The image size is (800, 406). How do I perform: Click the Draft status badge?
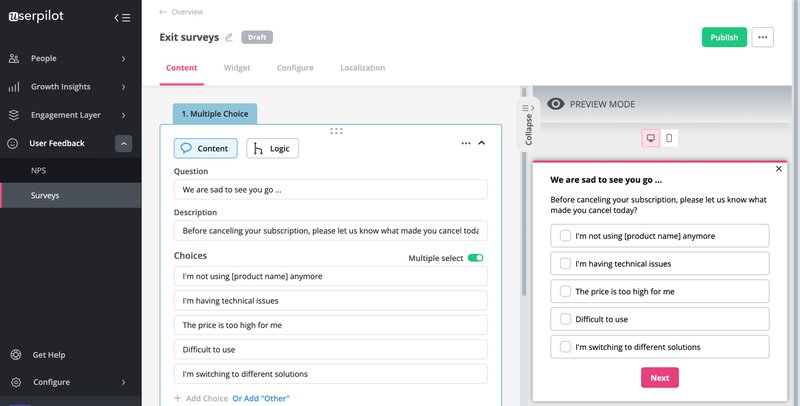pyautogui.click(x=257, y=37)
